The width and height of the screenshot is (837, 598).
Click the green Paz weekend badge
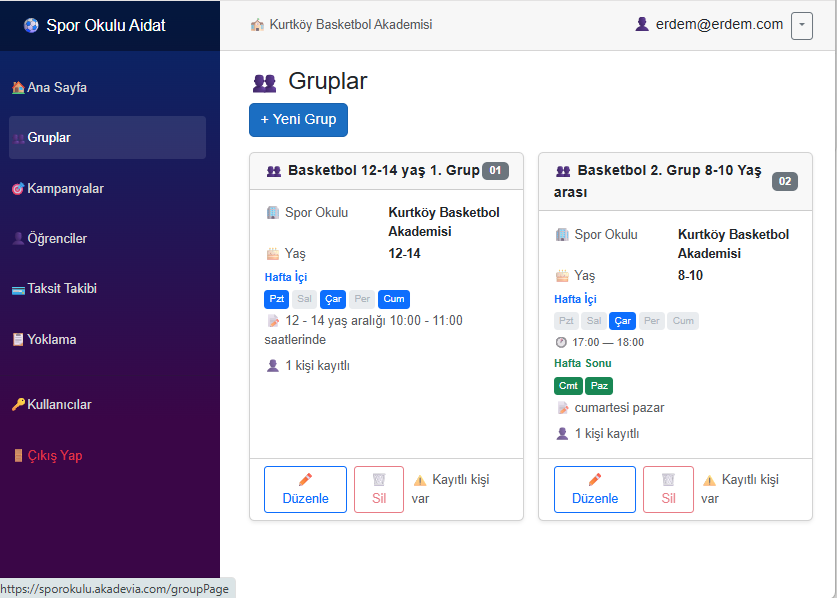click(x=599, y=385)
